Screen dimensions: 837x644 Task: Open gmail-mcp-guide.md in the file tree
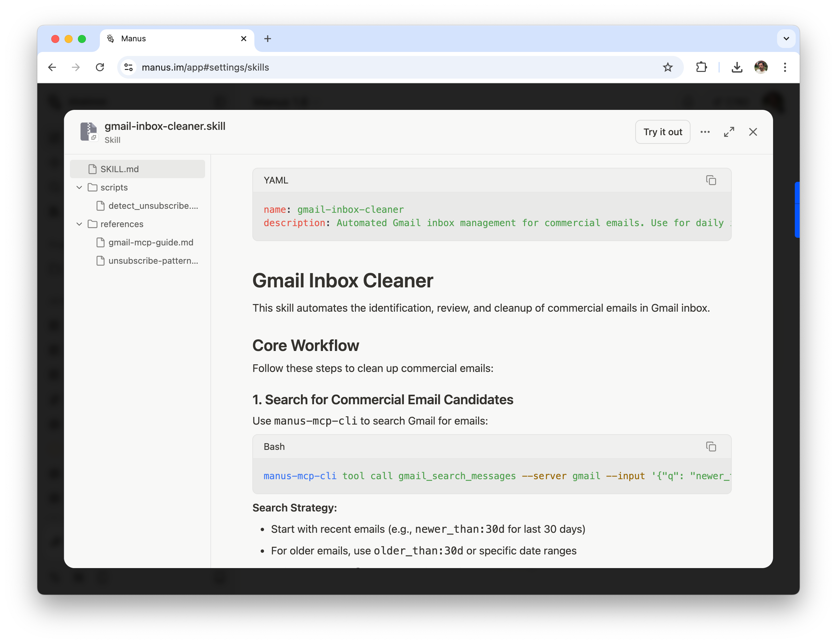click(150, 242)
